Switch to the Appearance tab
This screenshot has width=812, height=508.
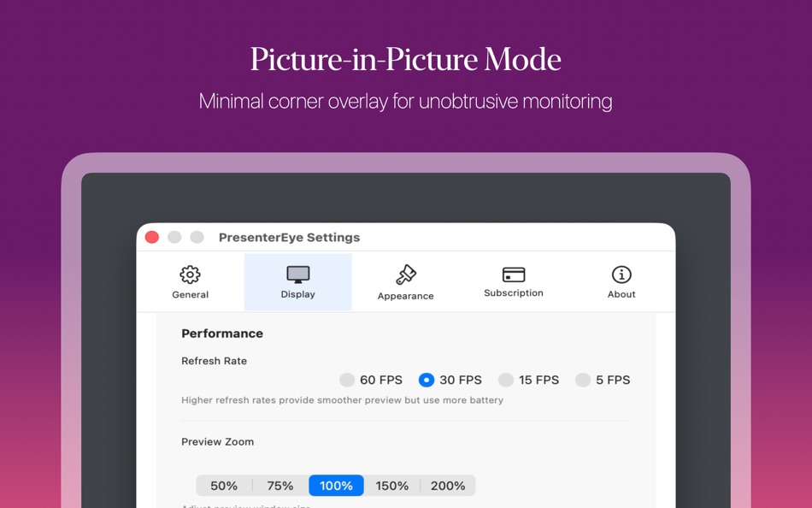[405, 282]
